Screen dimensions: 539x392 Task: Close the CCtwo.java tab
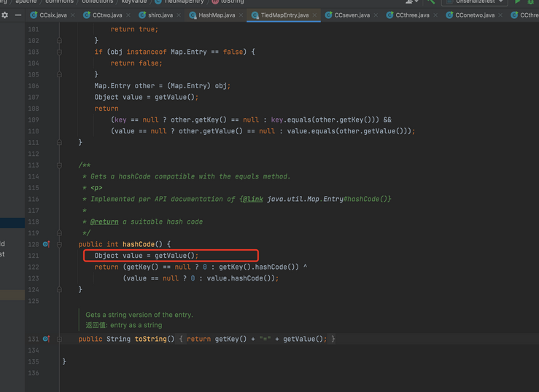[x=128, y=15]
